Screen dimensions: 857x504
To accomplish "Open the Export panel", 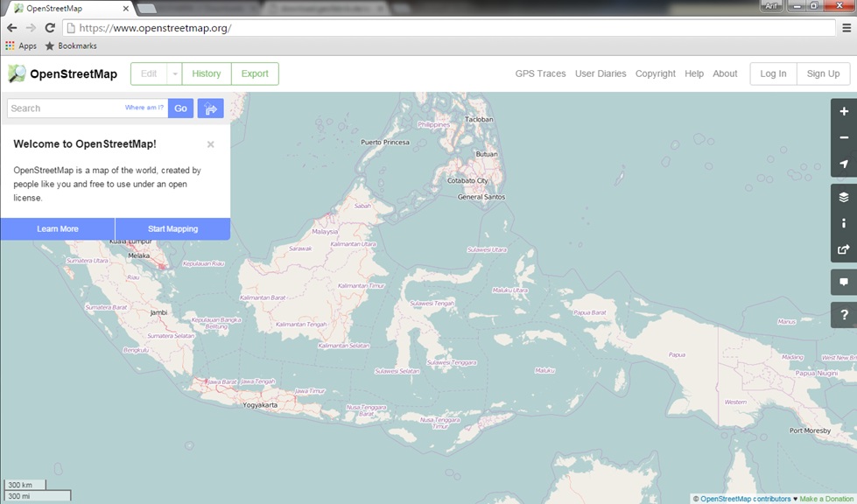I will coord(255,73).
